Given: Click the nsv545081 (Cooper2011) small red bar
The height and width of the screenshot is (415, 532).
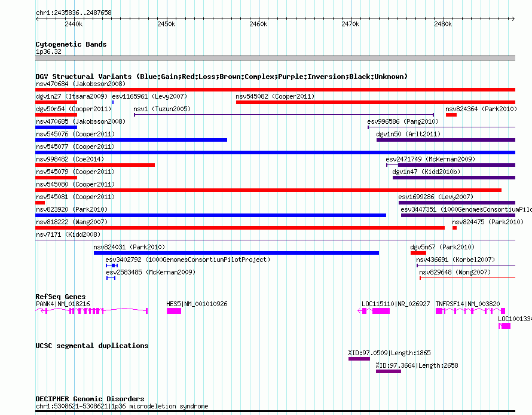Looking at the screenshot, I should pos(40,203).
